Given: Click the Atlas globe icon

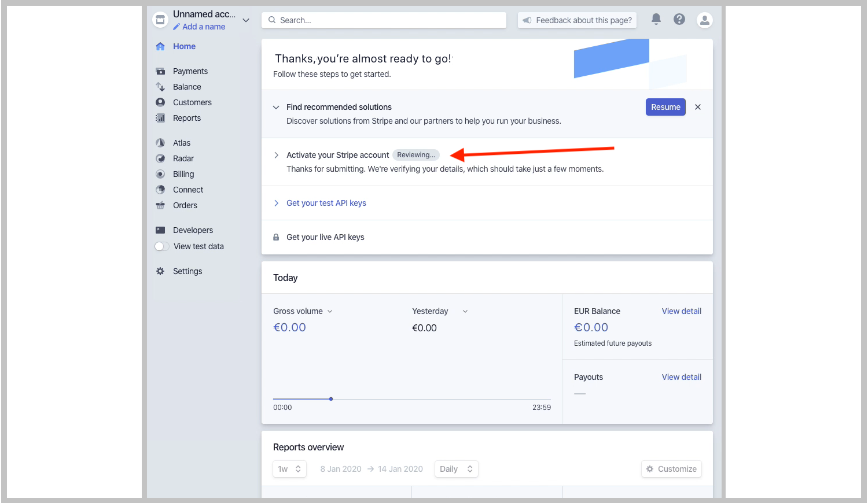Looking at the screenshot, I should [x=160, y=143].
